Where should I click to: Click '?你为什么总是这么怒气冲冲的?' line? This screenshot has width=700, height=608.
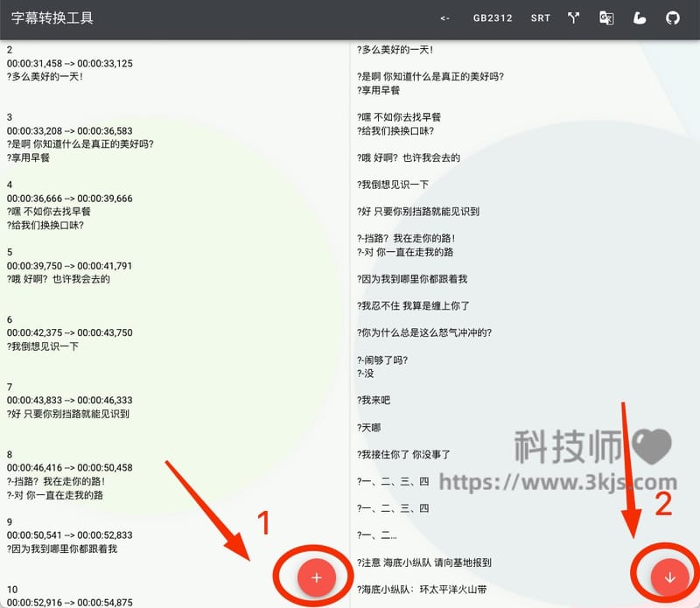point(424,332)
